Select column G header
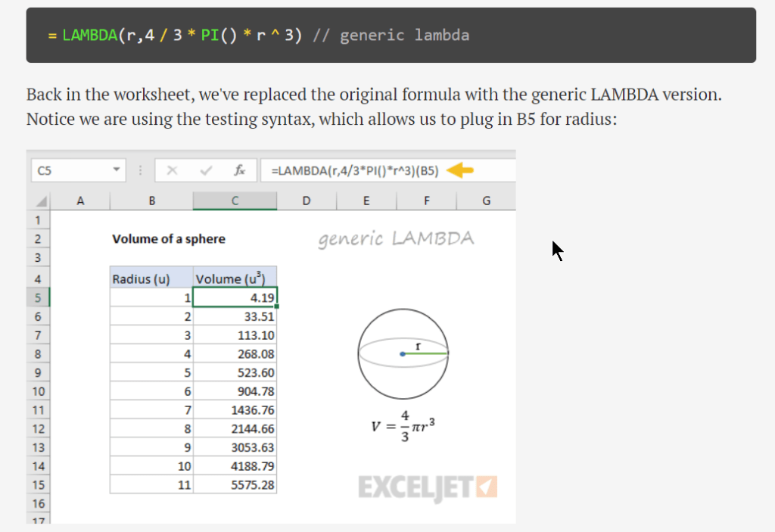Screen dimensions: 775x532 tap(486, 201)
